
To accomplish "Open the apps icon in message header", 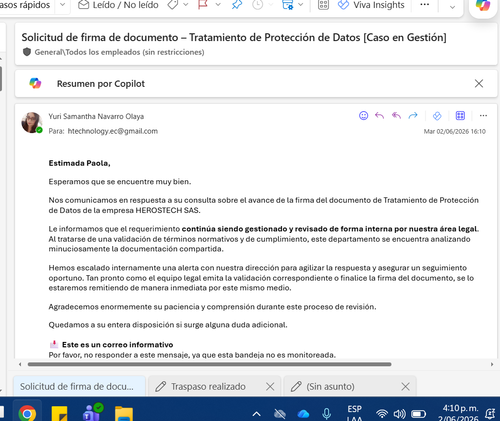I will coord(460,116).
